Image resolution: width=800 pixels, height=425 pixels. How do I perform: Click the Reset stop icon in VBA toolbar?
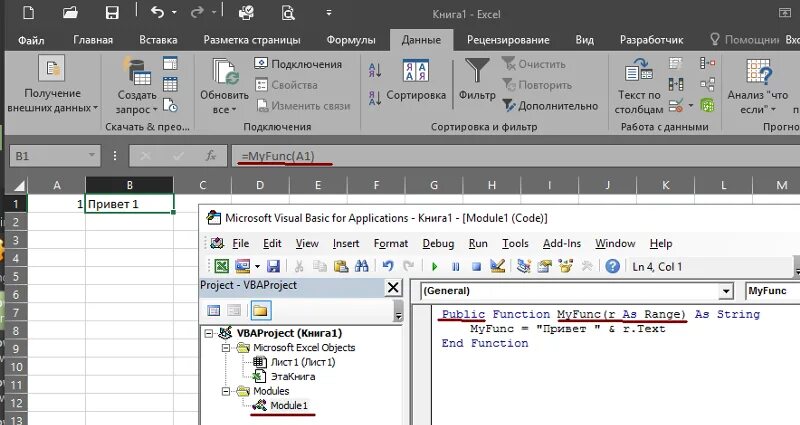pyautogui.click(x=476, y=266)
